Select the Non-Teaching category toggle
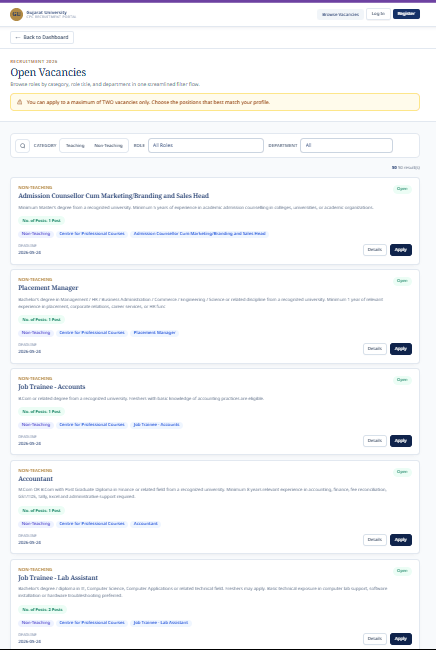 pos(108,146)
